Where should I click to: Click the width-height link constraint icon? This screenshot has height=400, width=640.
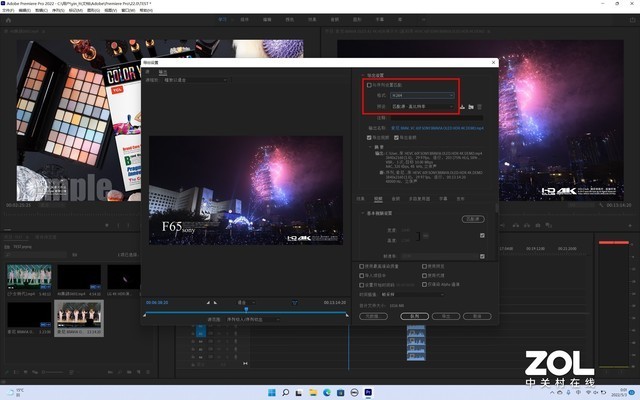pos(419,236)
